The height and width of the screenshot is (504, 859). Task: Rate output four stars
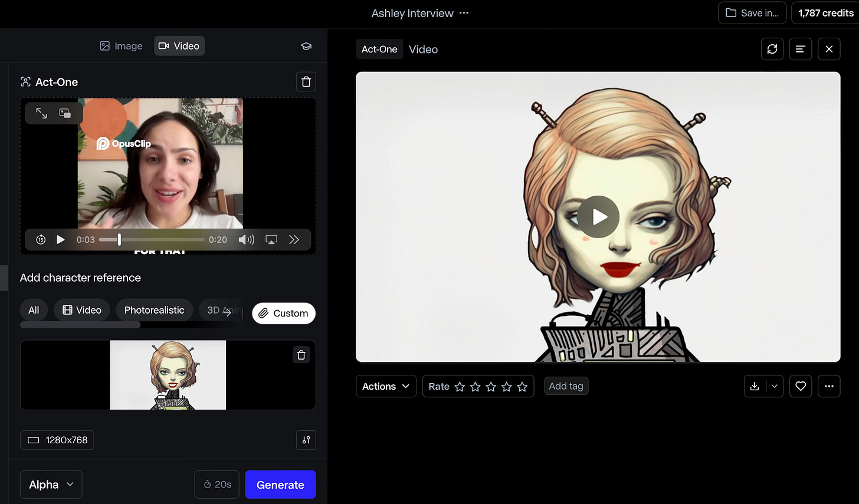coord(507,387)
